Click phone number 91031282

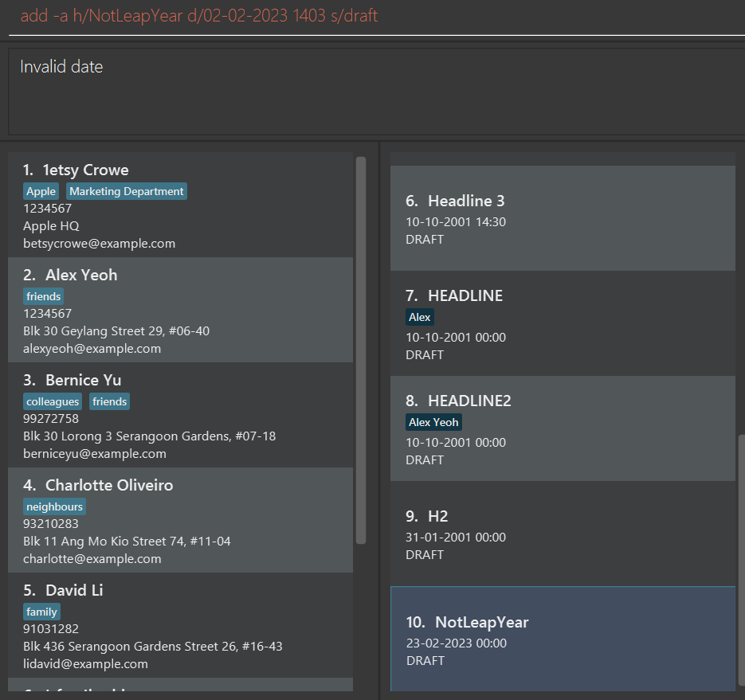51,629
